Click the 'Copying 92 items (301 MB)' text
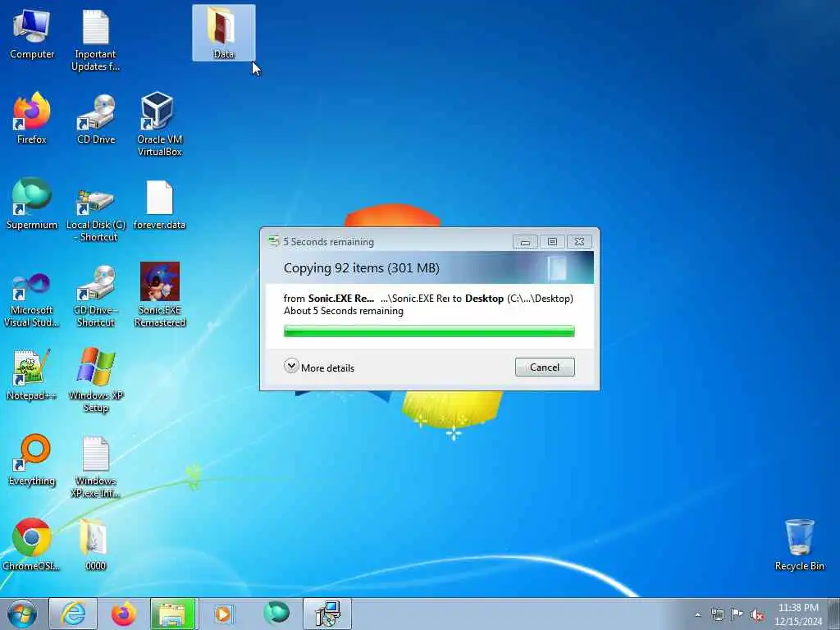The height and width of the screenshot is (630, 840). pos(362,268)
